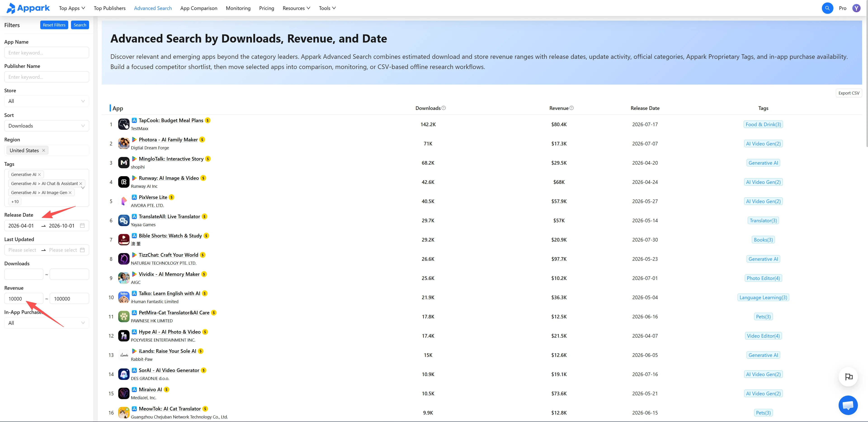The height and width of the screenshot is (422, 868).
Task: Click the Revenue column help icon
Action: point(571,108)
